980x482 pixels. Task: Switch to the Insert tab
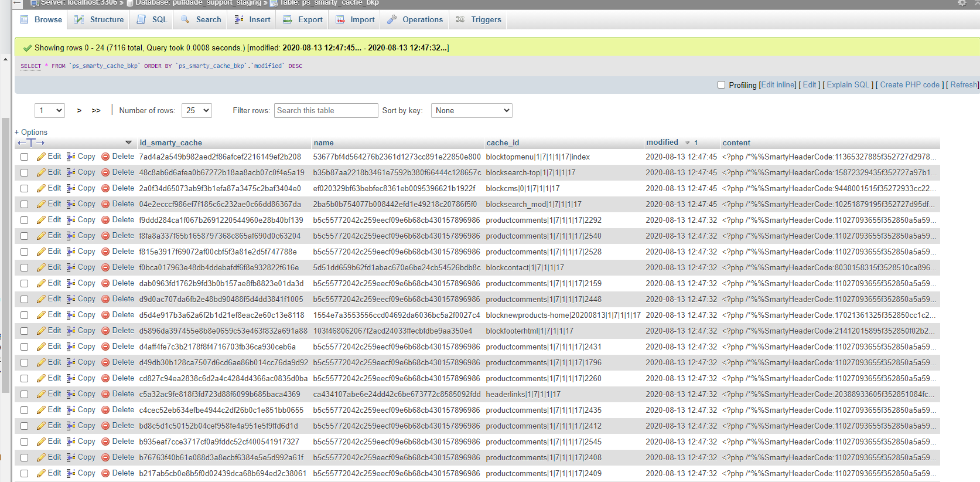(252, 19)
